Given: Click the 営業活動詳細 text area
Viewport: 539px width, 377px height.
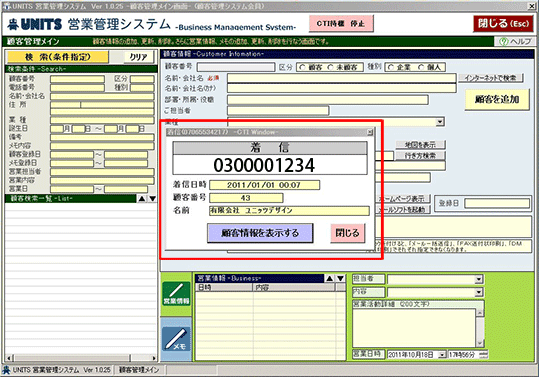Looking at the screenshot, I should coord(414,328).
